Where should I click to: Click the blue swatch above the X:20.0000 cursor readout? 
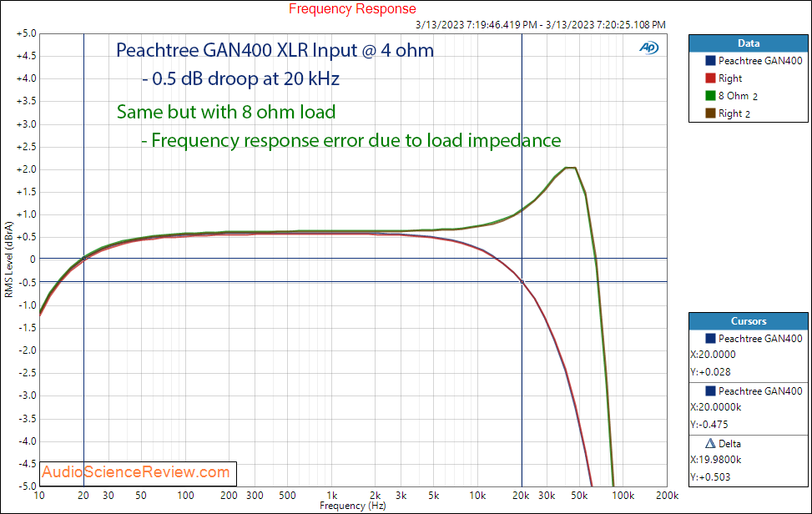pos(710,339)
